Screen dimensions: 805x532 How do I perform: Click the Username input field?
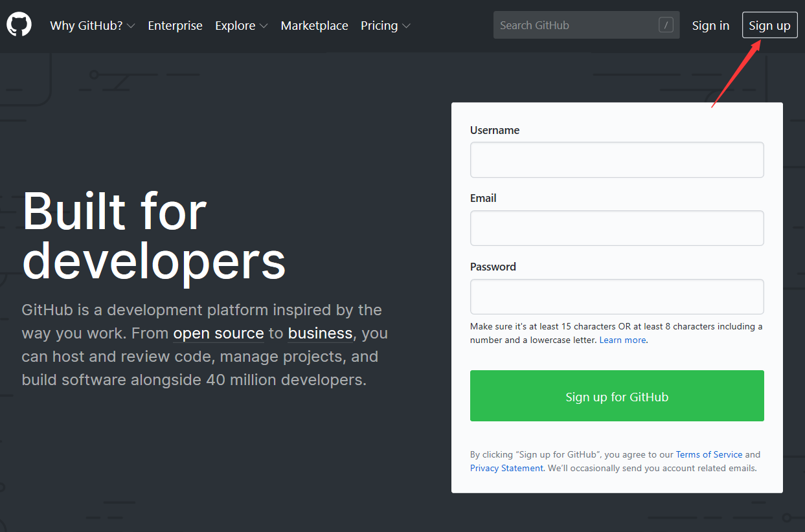tap(617, 160)
